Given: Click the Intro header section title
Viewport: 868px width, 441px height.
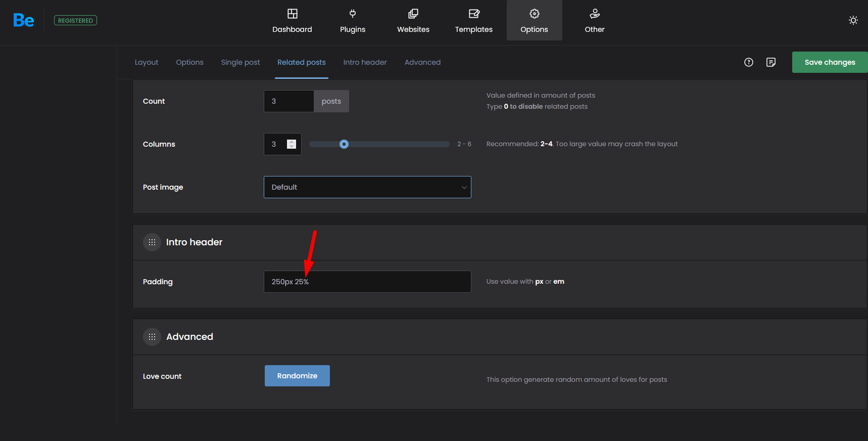Looking at the screenshot, I should coord(194,242).
